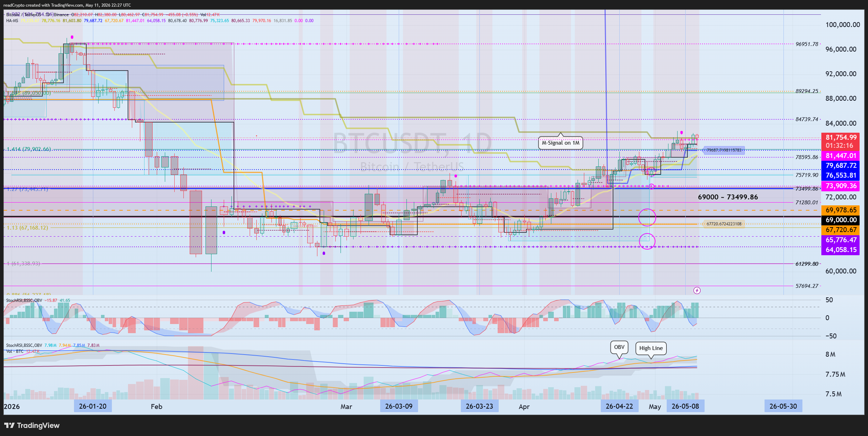This screenshot has height=436, width=868.
Task: Click the 100,000.00 price axis label
Action: pyautogui.click(x=842, y=25)
